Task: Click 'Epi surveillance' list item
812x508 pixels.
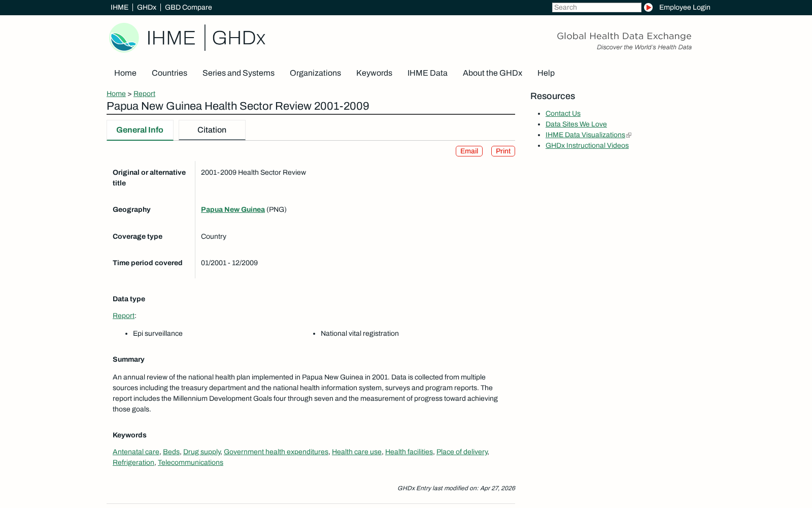Action: pos(158,333)
